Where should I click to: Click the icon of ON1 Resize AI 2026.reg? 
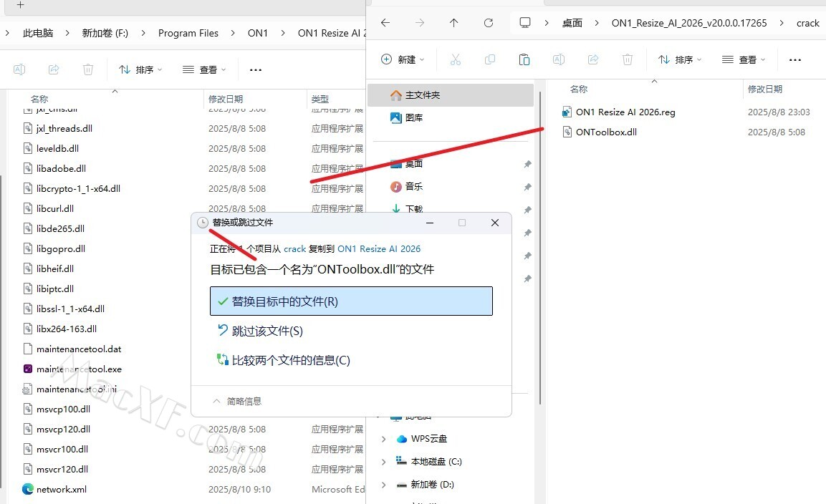567,112
